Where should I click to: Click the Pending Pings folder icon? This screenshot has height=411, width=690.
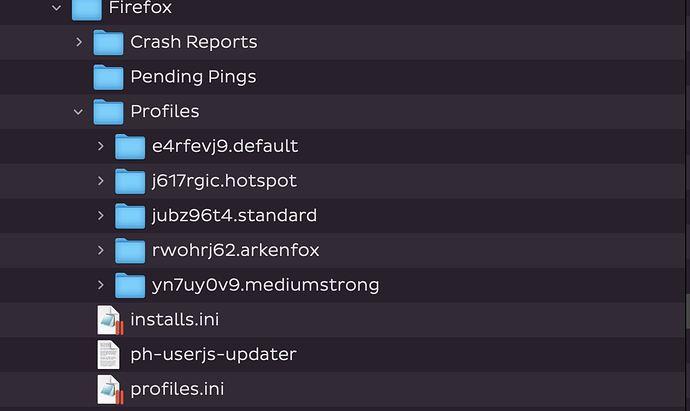108,77
